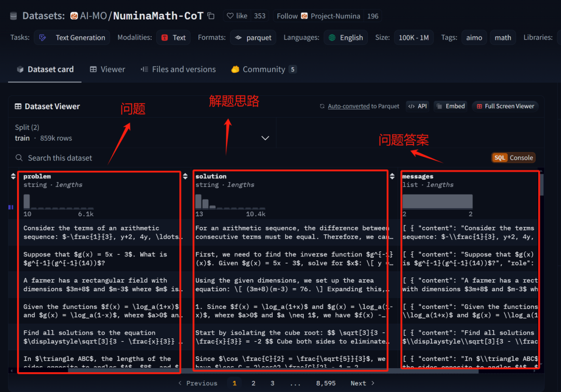This screenshot has width=561, height=392.
Task: Select solution cell "Start by isolating the cube root"
Action: [x=293, y=337]
